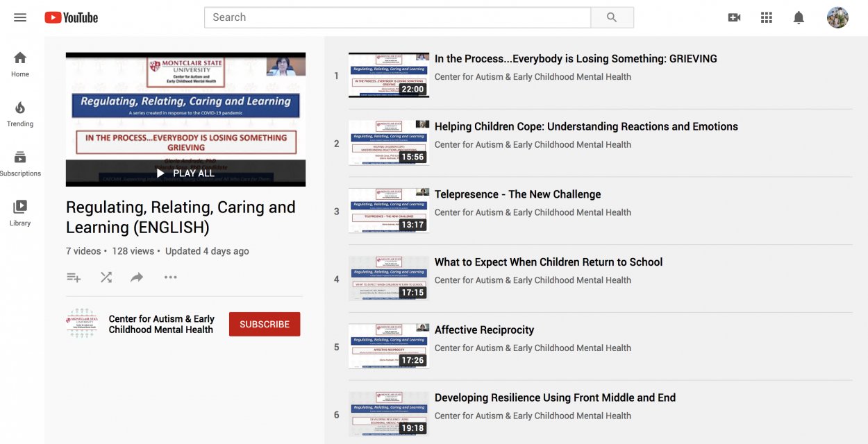
Task: Open the Subscriptions section
Action: (x=19, y=161)
